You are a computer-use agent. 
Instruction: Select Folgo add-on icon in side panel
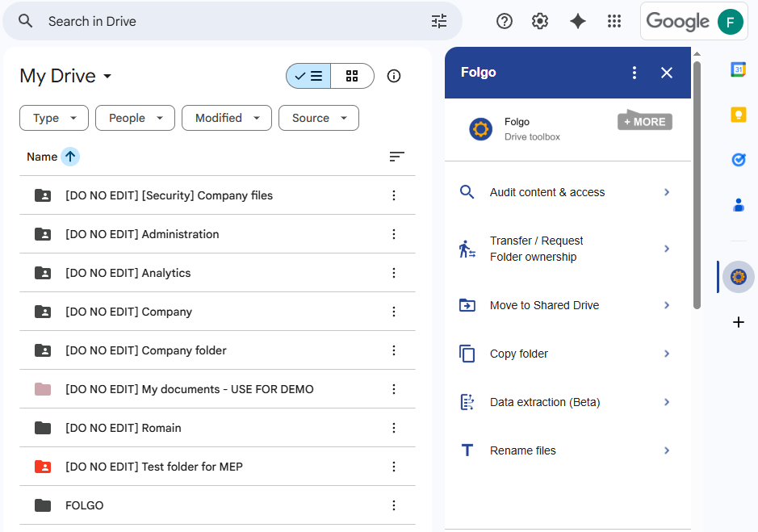(738, 277)
